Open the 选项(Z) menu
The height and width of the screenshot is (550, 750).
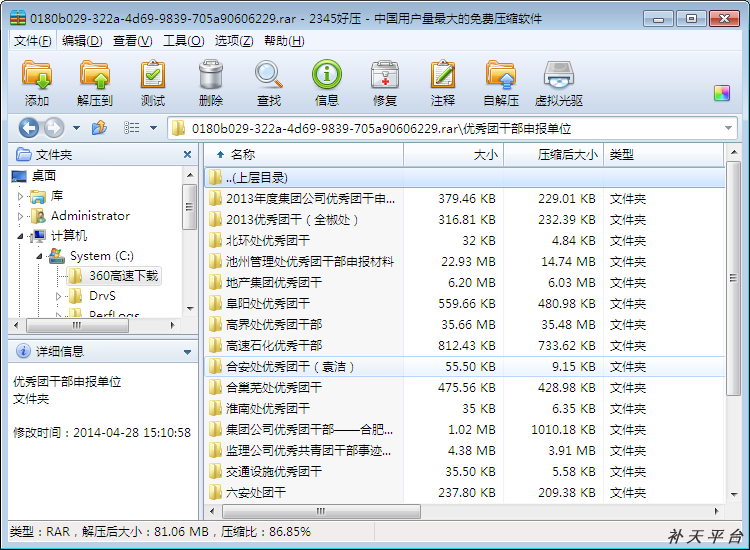coord(234,41)
